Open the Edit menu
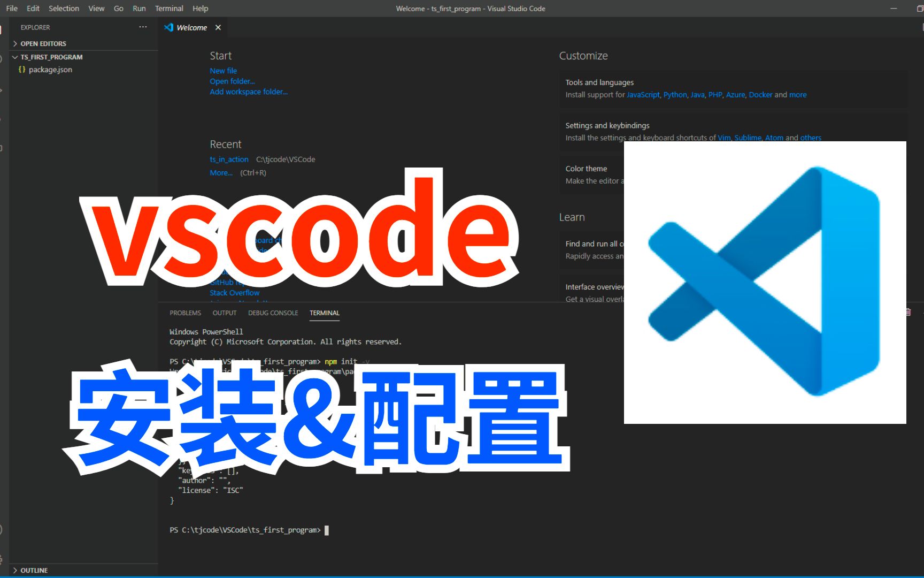This screenshot has width=924, height=578. [x=33, y=9]
